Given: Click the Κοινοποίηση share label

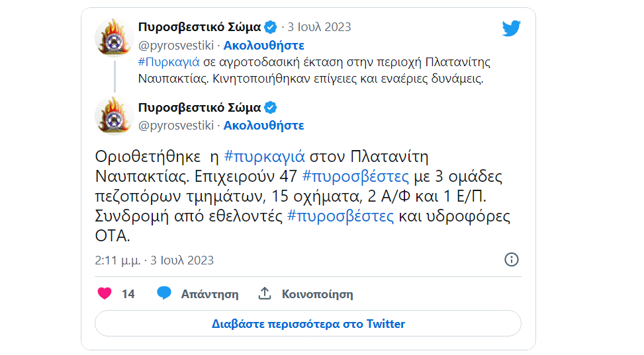Looking at the screenshot, I should pos(317,294).
